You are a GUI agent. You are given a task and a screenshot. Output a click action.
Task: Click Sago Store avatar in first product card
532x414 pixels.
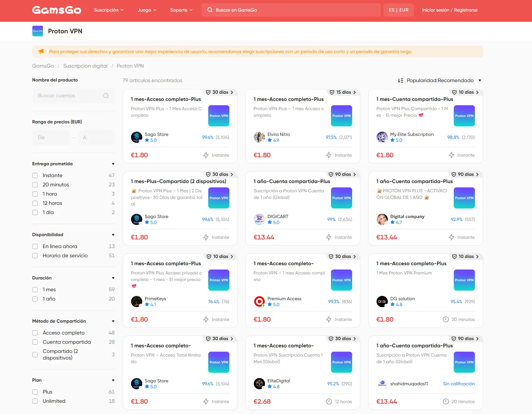[137, 137]
